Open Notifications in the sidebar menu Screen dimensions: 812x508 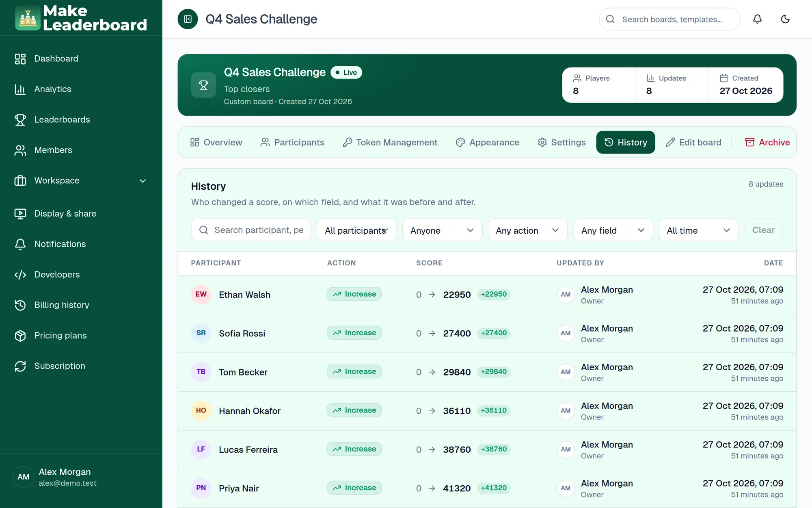coord(81,244)
